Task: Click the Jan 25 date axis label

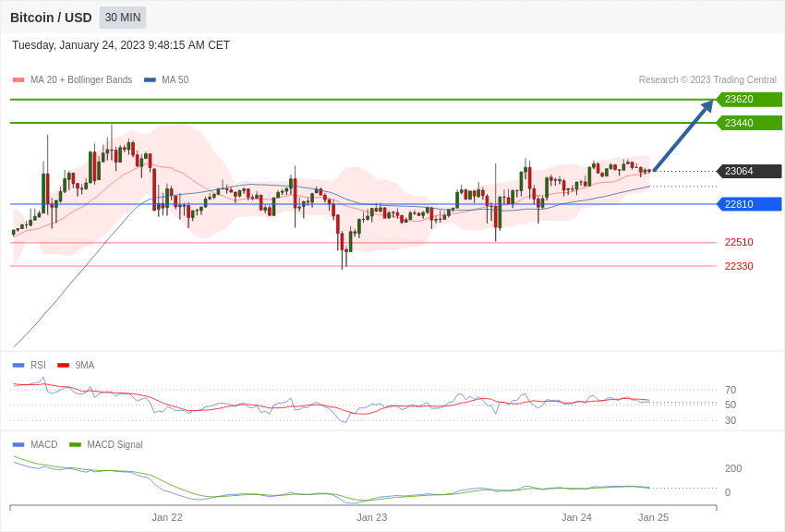Action: point(653,517)
